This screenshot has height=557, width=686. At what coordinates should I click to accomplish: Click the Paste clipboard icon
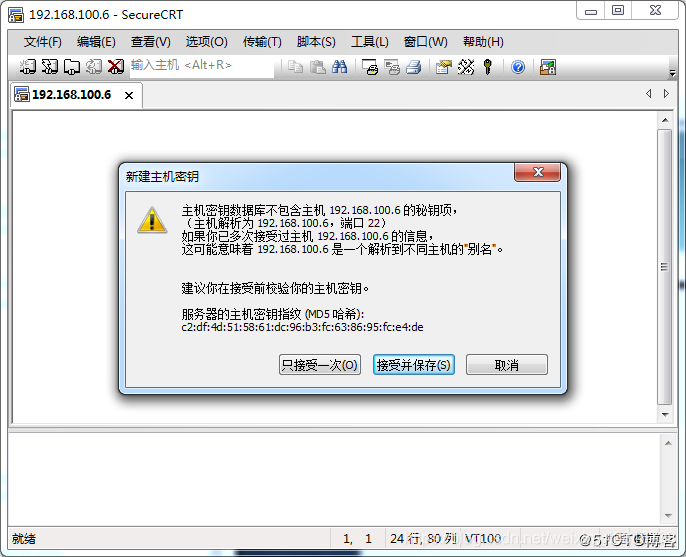point(318,67)
